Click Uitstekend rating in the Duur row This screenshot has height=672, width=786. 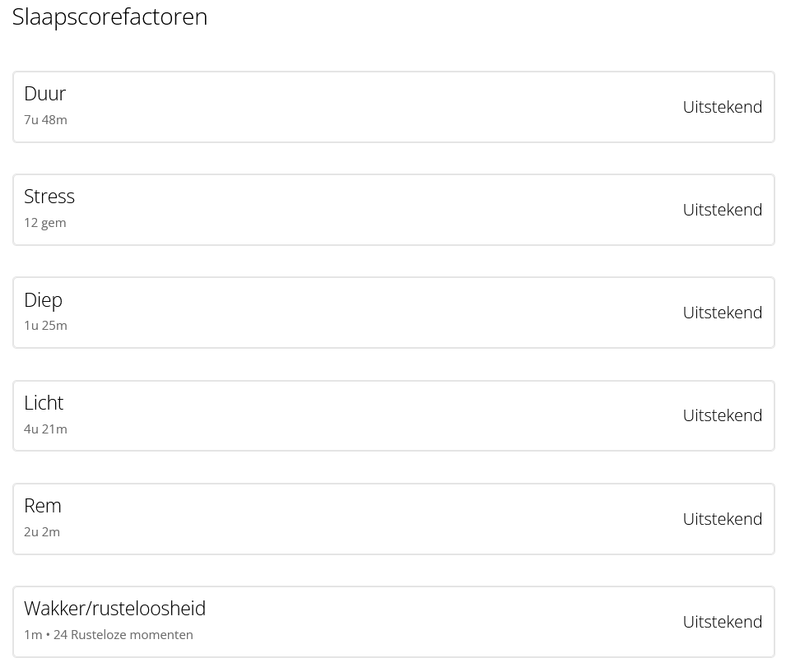722,107
